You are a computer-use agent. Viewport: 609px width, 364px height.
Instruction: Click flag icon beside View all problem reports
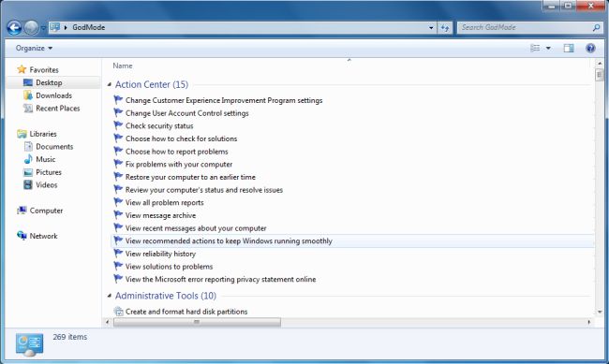(x=118, y=202)
